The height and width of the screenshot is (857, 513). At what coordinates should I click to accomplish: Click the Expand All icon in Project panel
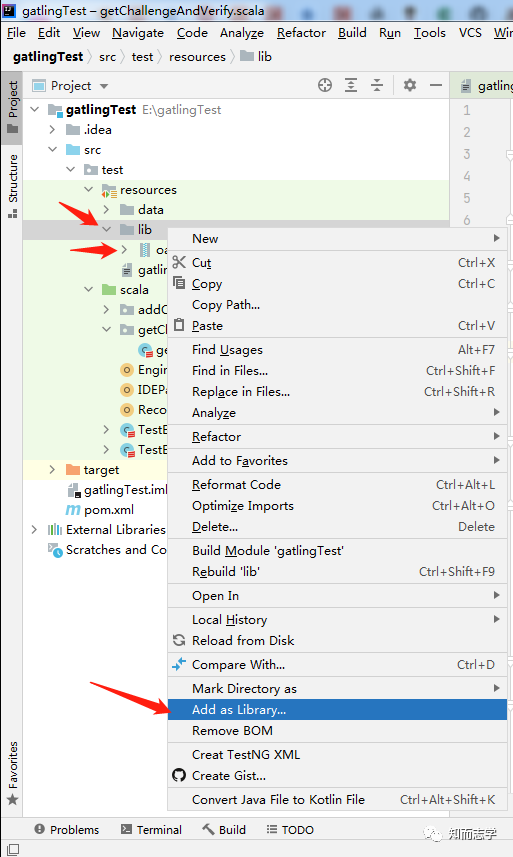coord(351,85)
